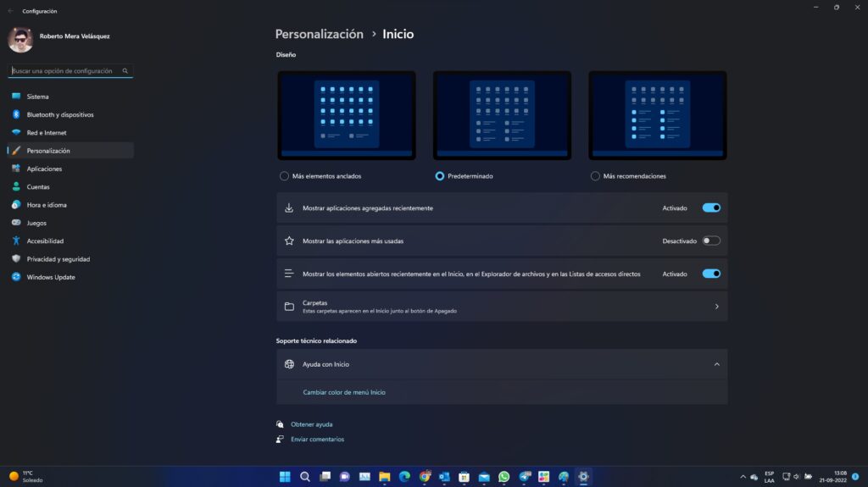Select the Más elementos anclados radio button

[284, 176]
